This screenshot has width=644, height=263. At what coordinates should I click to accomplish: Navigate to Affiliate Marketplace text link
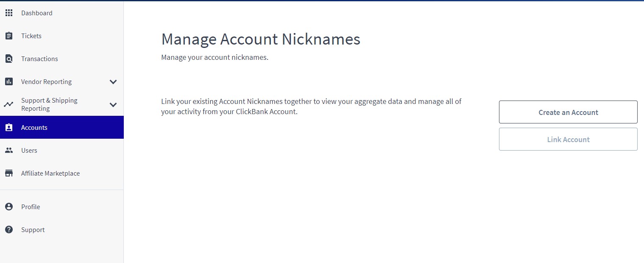click(x=50, y=173)
